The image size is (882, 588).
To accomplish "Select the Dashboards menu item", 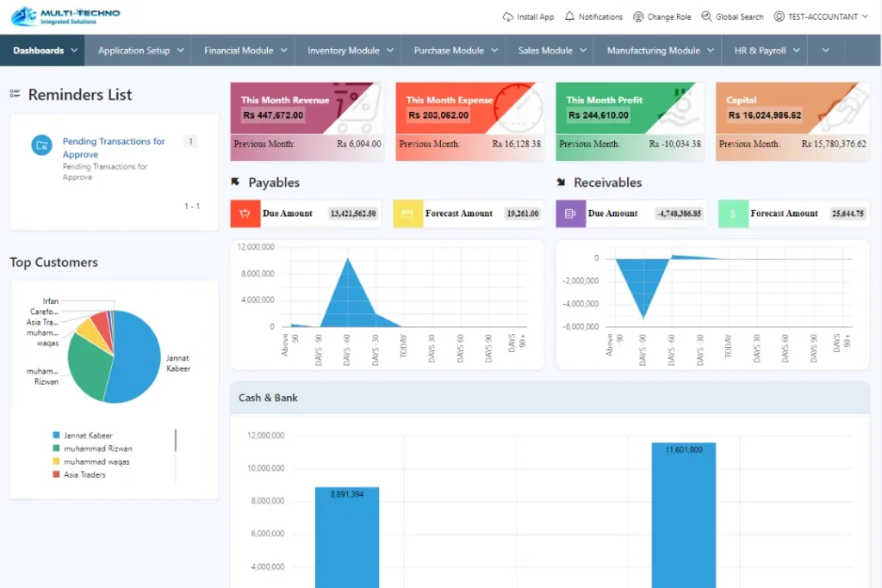I will coord(46,51).
